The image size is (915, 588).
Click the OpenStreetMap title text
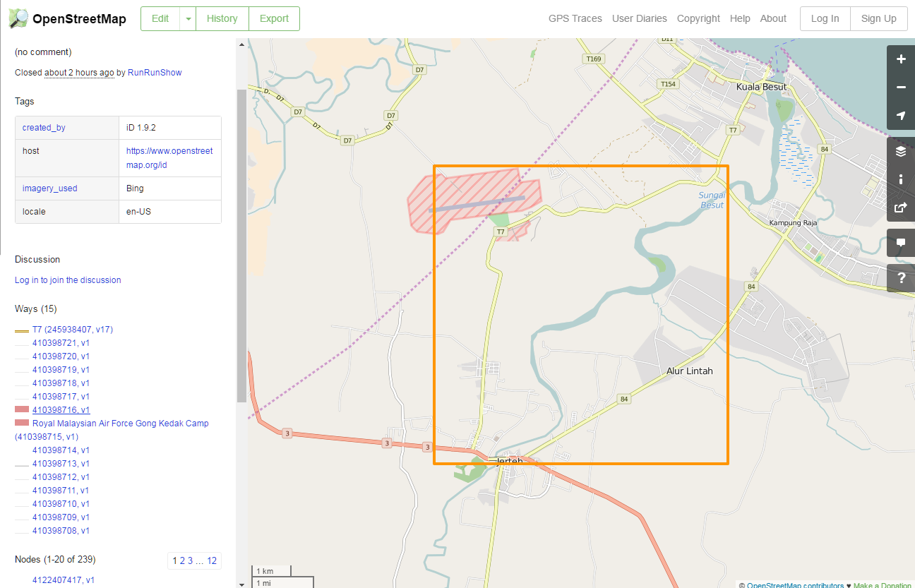pyautogui.click(x=80, y=19)
